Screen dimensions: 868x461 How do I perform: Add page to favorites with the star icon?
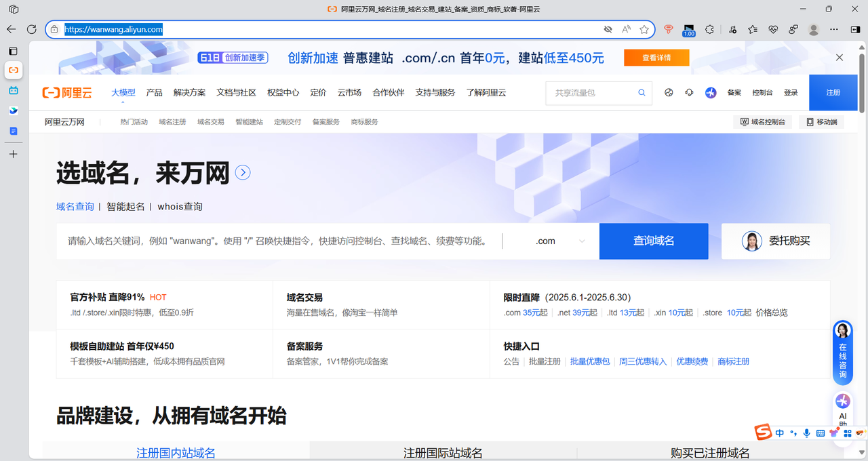pos(644,29)
